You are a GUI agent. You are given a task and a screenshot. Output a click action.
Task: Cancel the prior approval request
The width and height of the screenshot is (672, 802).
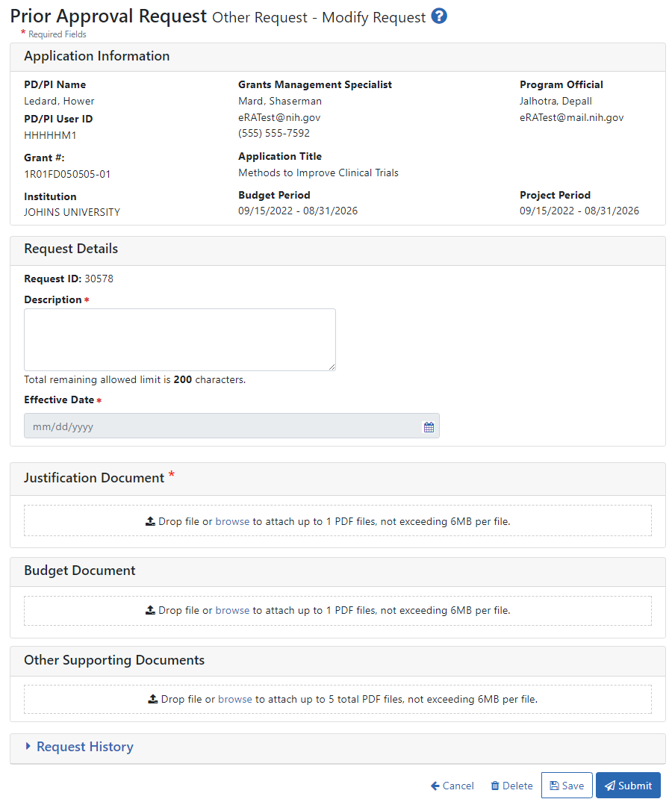click(452, 786)
